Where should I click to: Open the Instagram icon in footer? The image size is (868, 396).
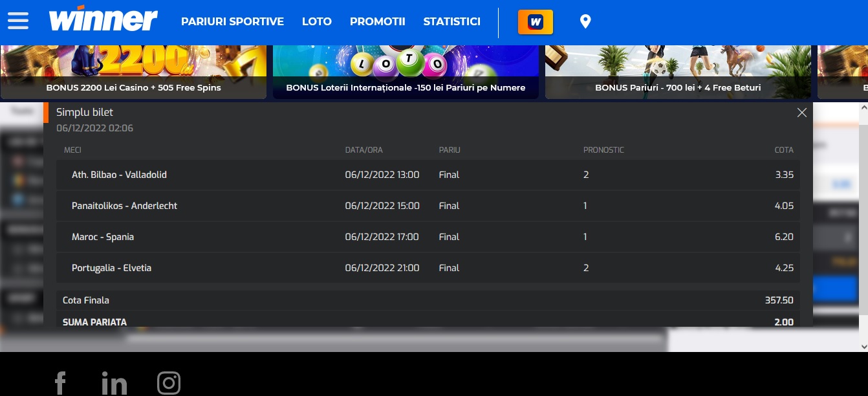pos(169,383)
